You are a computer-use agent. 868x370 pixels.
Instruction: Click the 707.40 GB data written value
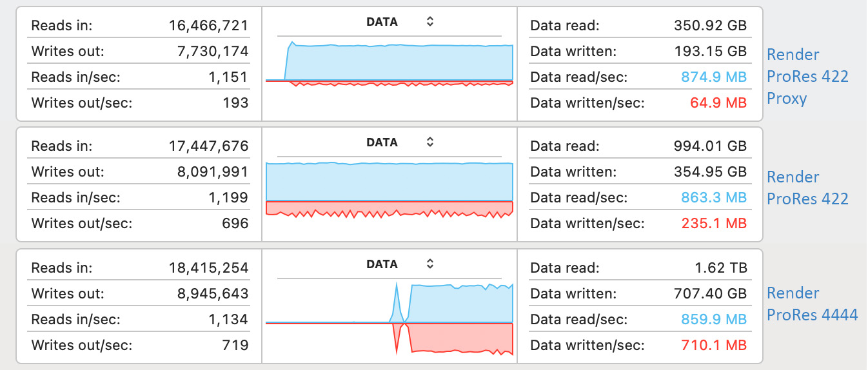[709, 293]
